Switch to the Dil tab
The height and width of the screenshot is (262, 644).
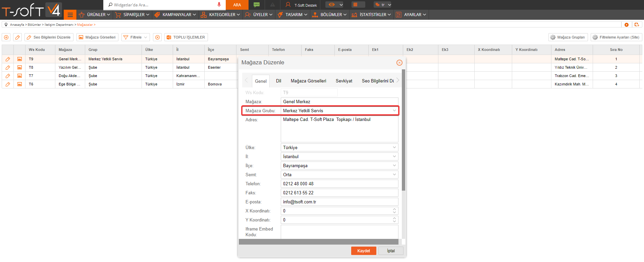tap(278, 81)
